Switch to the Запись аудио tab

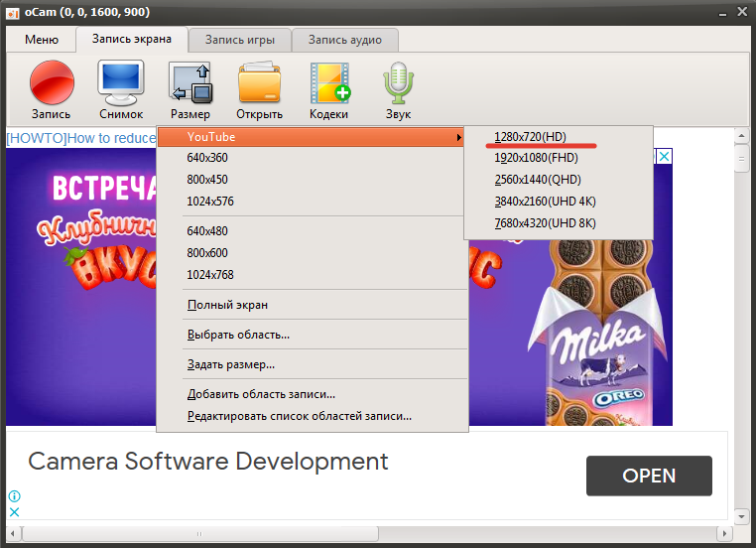345,40
